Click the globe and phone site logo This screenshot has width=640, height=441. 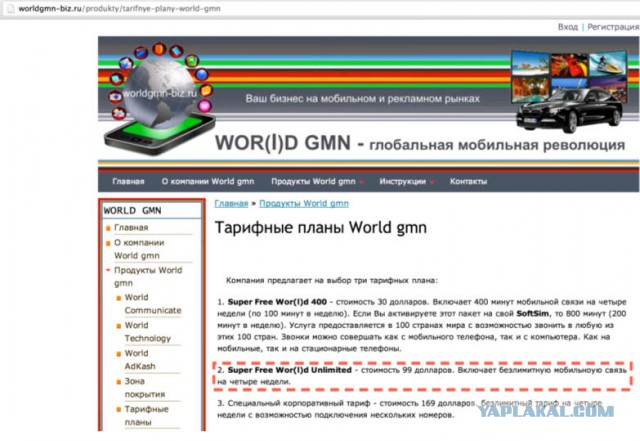(159, 99)
